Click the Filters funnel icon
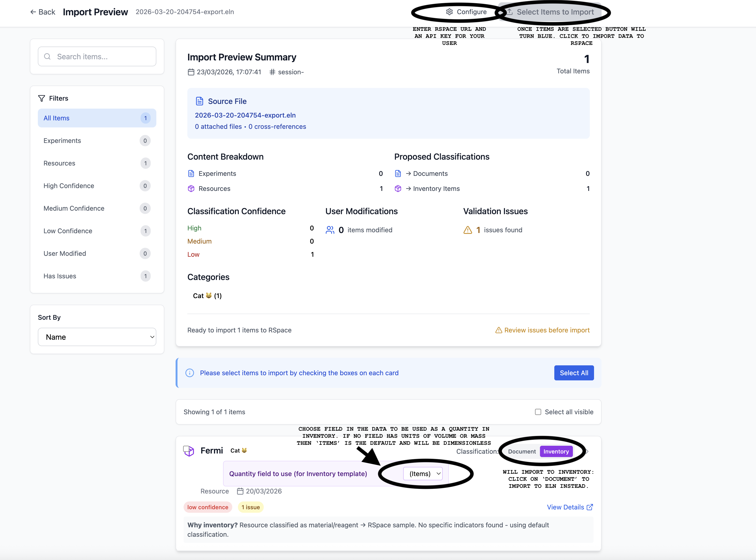Image resolution: width=756 pixels, height=560 pixels. tap(41, 98)
